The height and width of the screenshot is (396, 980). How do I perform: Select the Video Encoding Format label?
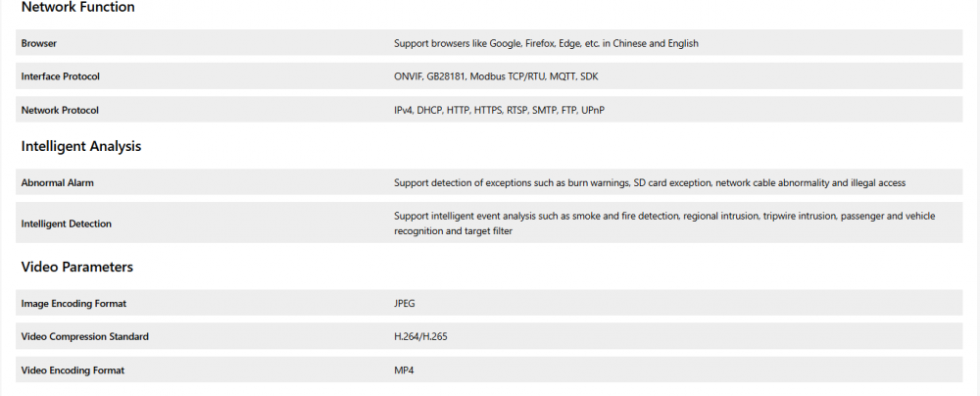click(73, 371)
